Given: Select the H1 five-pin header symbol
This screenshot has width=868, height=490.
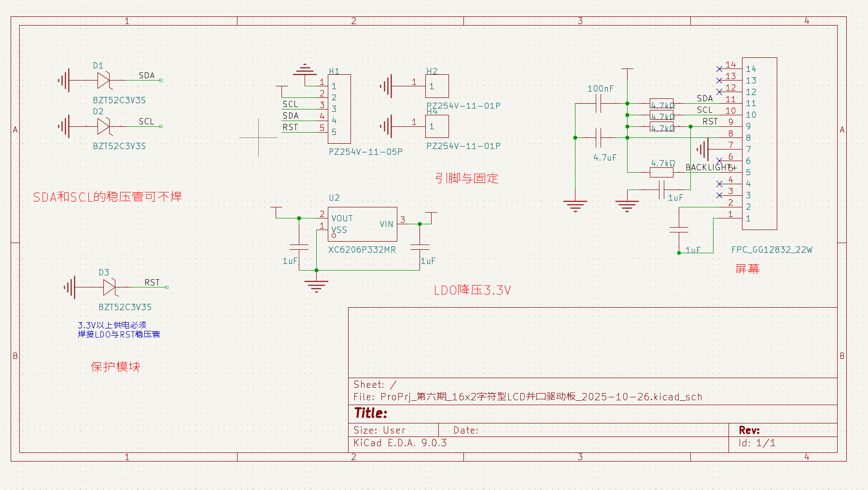Looking at the screenshot, I should pyautogui.click(x=339, y=109).
